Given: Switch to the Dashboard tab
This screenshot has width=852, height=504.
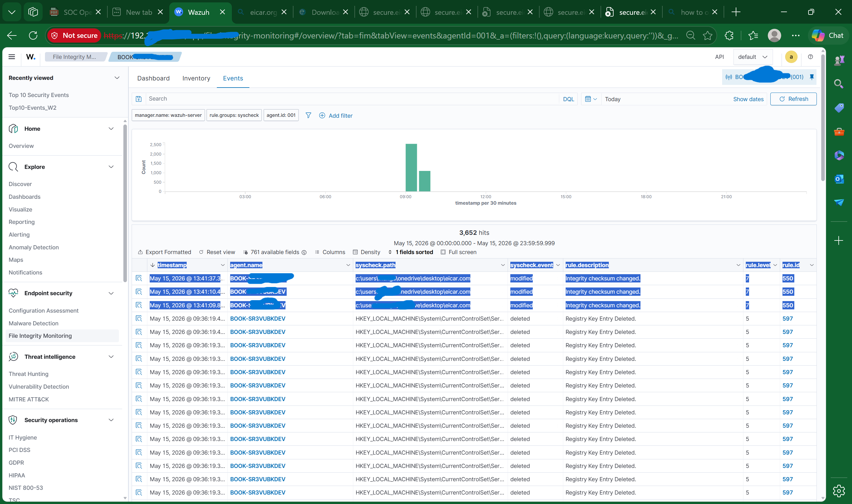Looking at the screenshot, I should point(154,78).
